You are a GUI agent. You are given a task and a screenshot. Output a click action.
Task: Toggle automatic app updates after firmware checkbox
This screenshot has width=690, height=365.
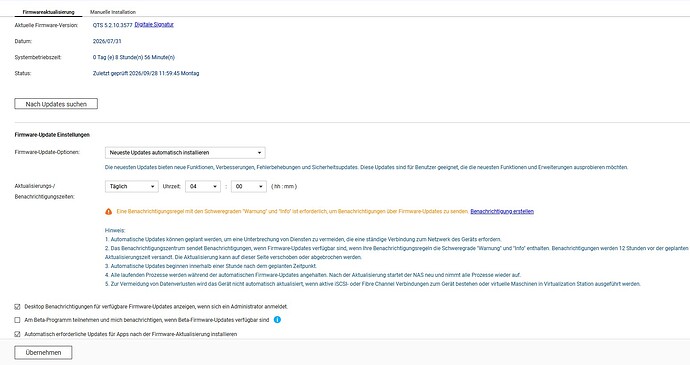(x=17, y=334)
